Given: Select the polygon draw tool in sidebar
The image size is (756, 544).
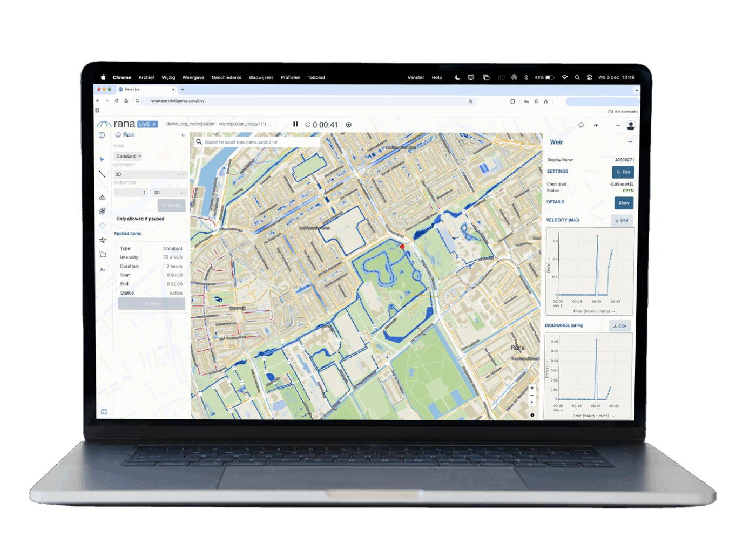Looking at the screenshot, I should tap(103, 254).
